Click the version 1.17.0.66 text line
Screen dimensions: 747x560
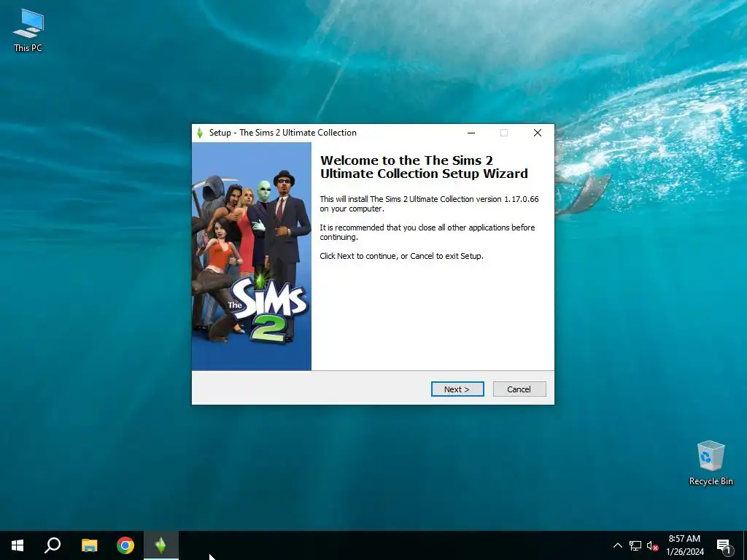point(429,204)
